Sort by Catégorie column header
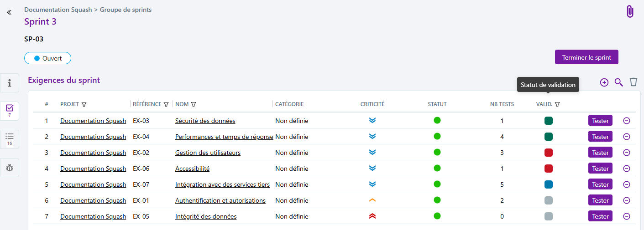 click(x=289, y=104)
